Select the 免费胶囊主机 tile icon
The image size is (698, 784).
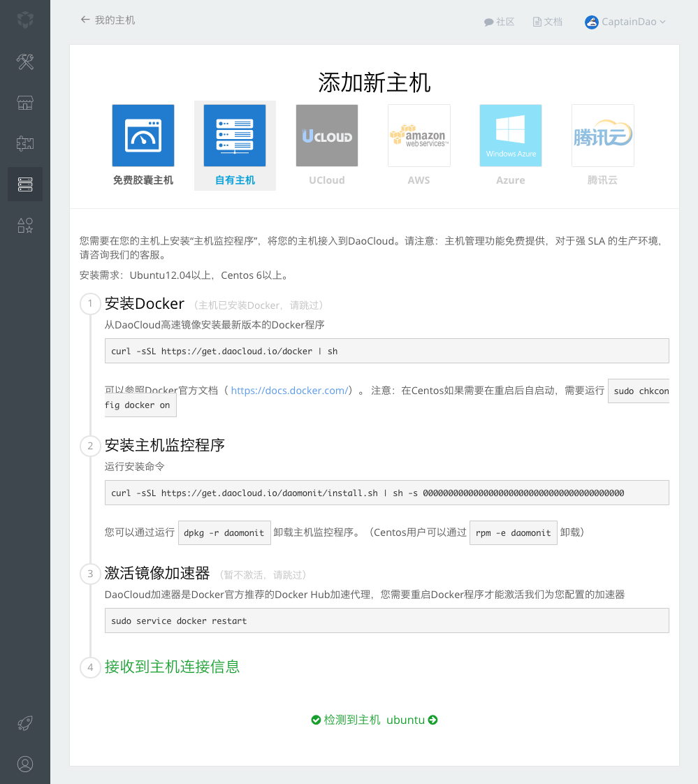point(143,136)
